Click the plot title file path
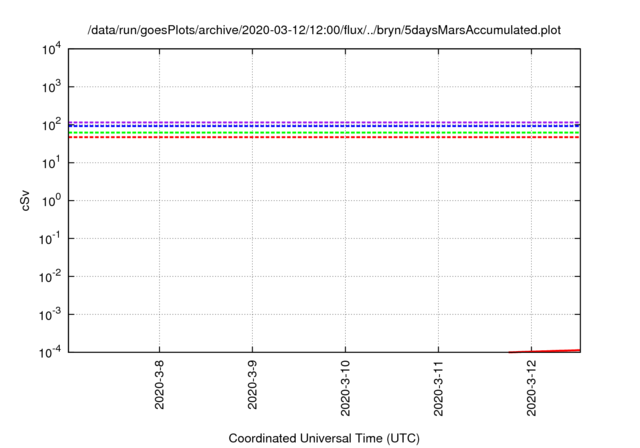Screen dimensions: 640x448 coord(324,30)
